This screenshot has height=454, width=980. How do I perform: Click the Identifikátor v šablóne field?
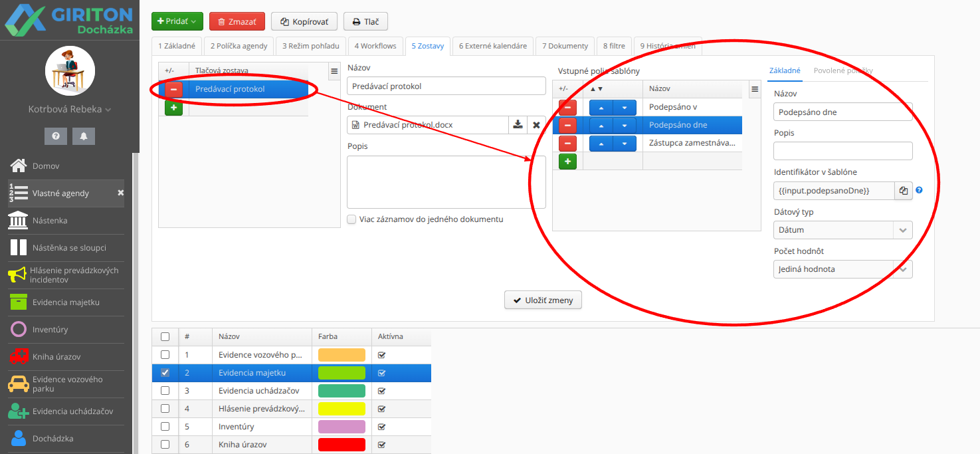click(834, 191)
